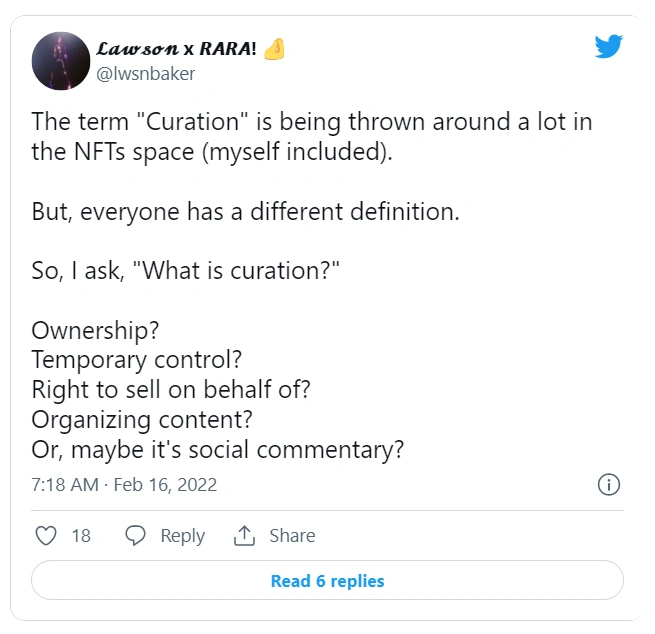Open the circled info icon

coord(609,485)
